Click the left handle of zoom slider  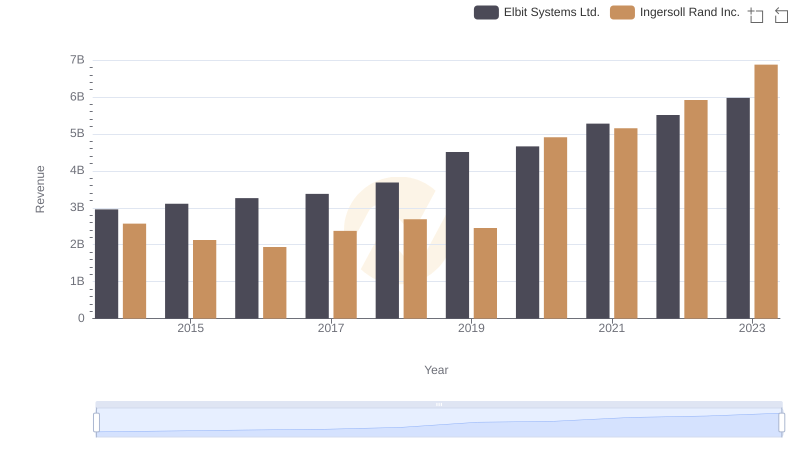pyautogui.click(x=96, y=423)
